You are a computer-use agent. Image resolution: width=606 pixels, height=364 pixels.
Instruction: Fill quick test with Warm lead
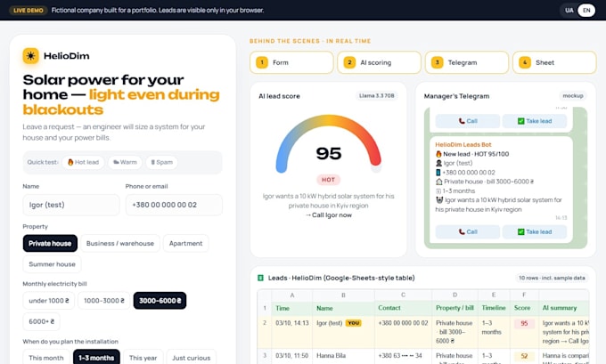coord(125,163)
